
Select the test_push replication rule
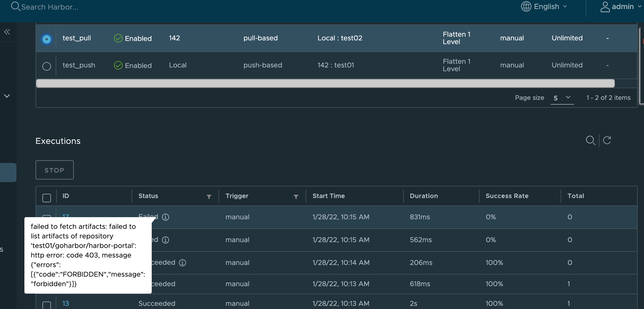click(47, 66)
